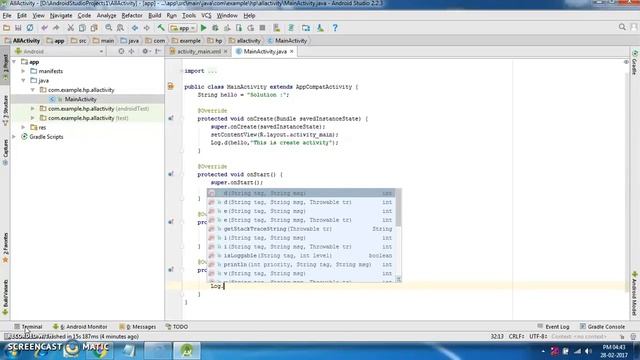This screenshot has width=640, height=360.
Task: Open the VCS menu
Action: coord(206,16)
